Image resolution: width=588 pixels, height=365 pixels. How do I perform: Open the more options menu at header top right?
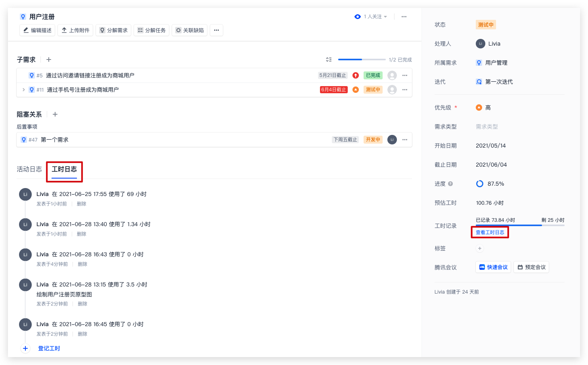click(404, 17)
